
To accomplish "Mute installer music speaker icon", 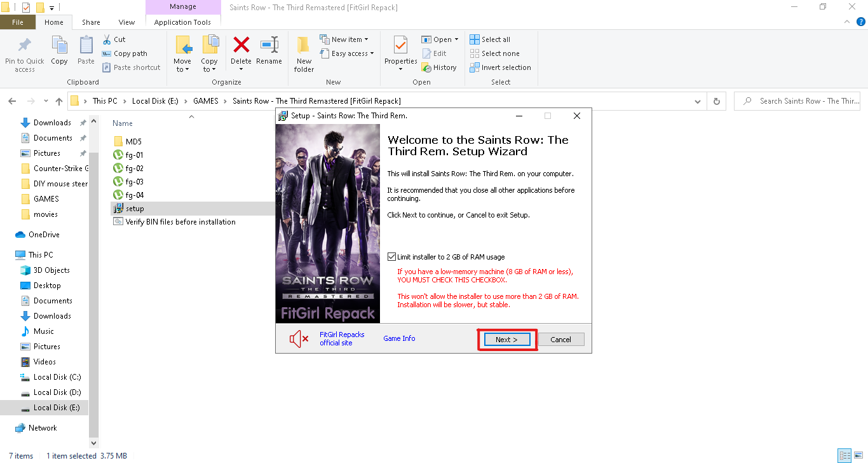I will click(x=299, y=339).
